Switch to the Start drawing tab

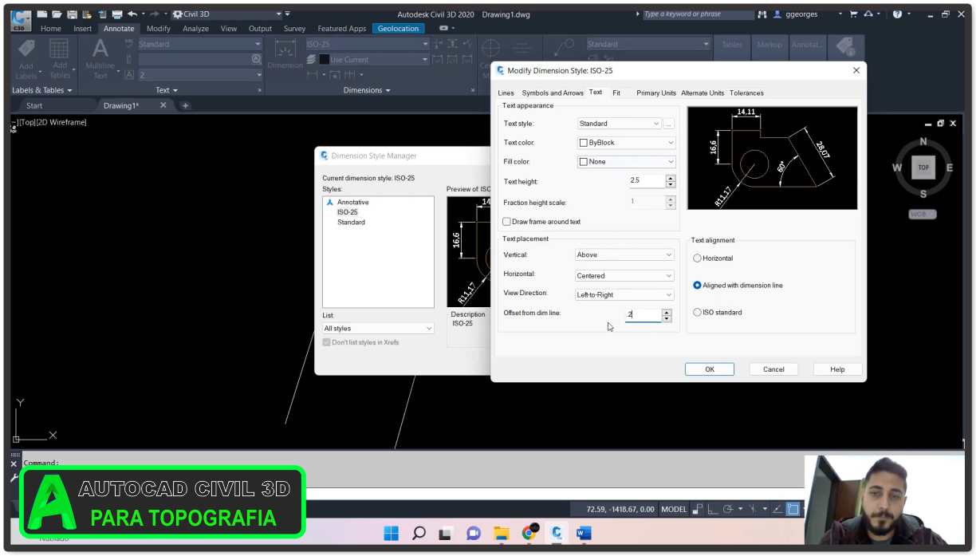tap(34, 105)
